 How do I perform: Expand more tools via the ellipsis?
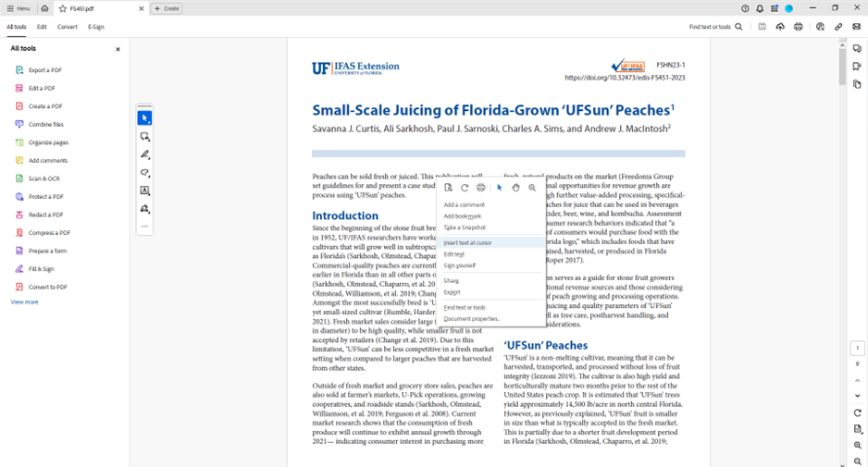click(145, 227)
